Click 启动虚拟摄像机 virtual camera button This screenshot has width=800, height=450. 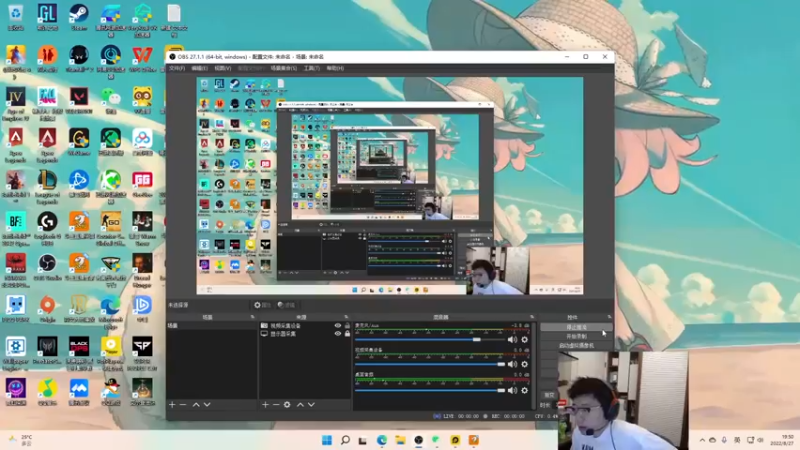point(577,345)
